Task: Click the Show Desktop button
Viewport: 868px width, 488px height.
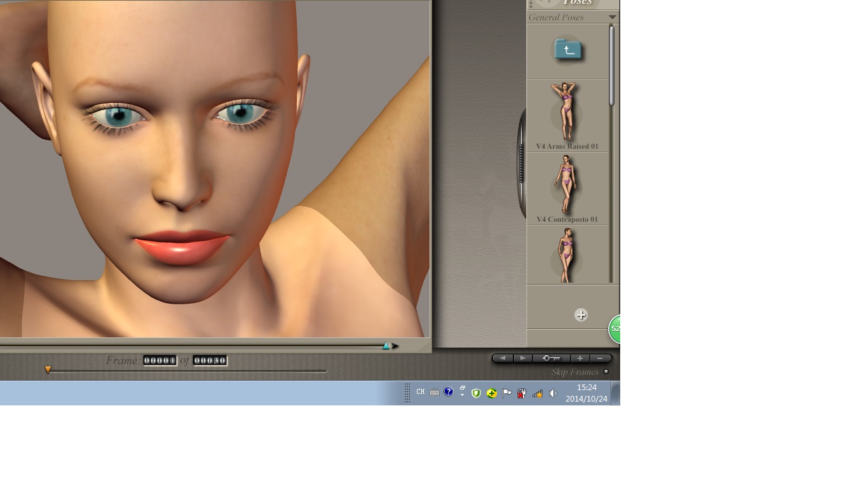Action: point(615,393)
